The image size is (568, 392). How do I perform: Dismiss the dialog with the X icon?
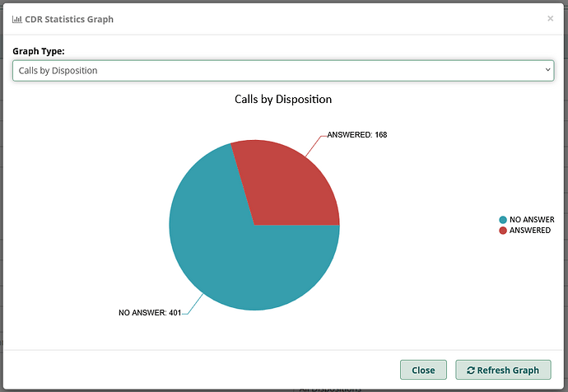550,18
